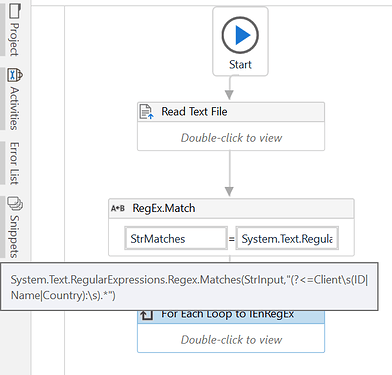Open the Project panel tab
Screen dimensions: 392x375
pyautogui.click(x=14, y=29)
